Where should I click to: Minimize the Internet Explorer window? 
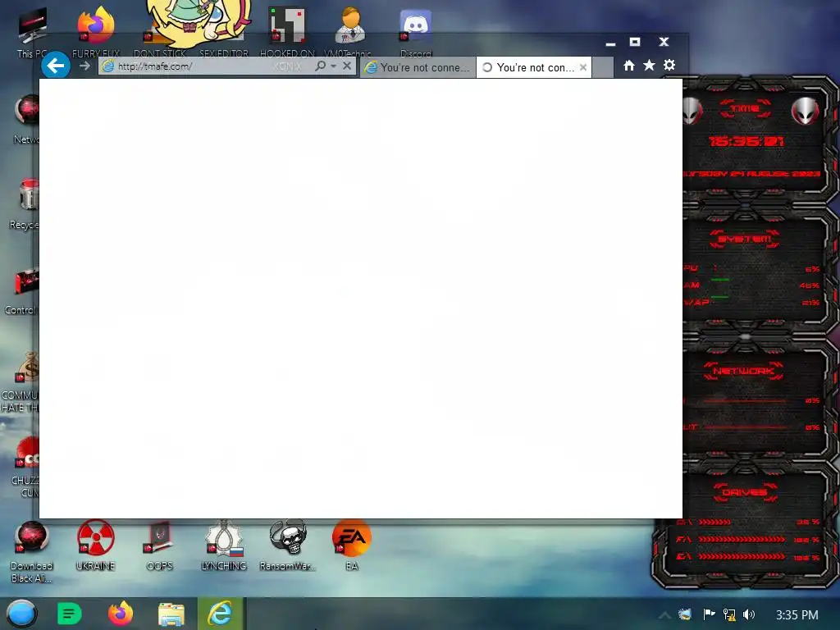click(x=610, y=43)
